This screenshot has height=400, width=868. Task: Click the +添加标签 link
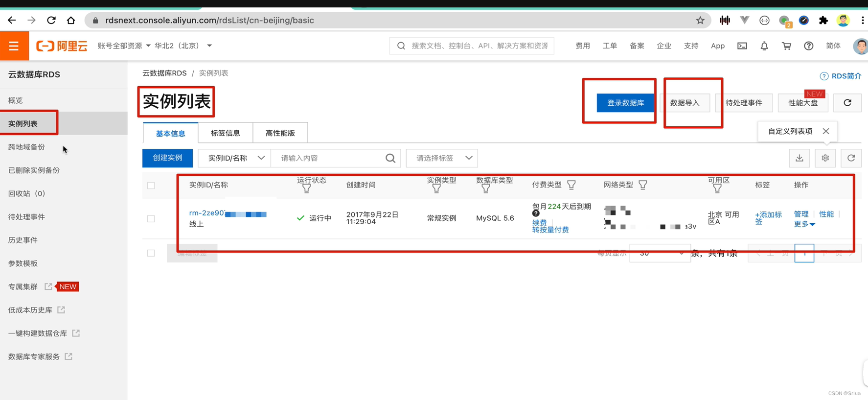(768, 218)
